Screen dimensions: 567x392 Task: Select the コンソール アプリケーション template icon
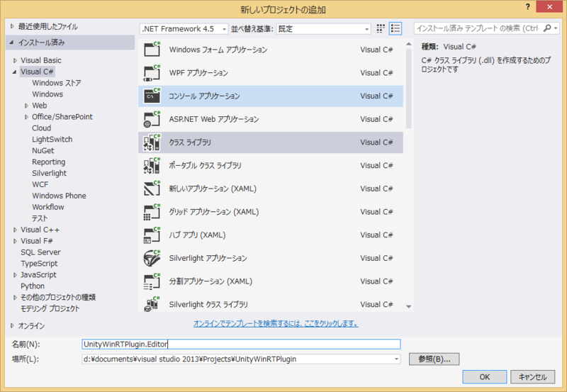coord(152,96)
